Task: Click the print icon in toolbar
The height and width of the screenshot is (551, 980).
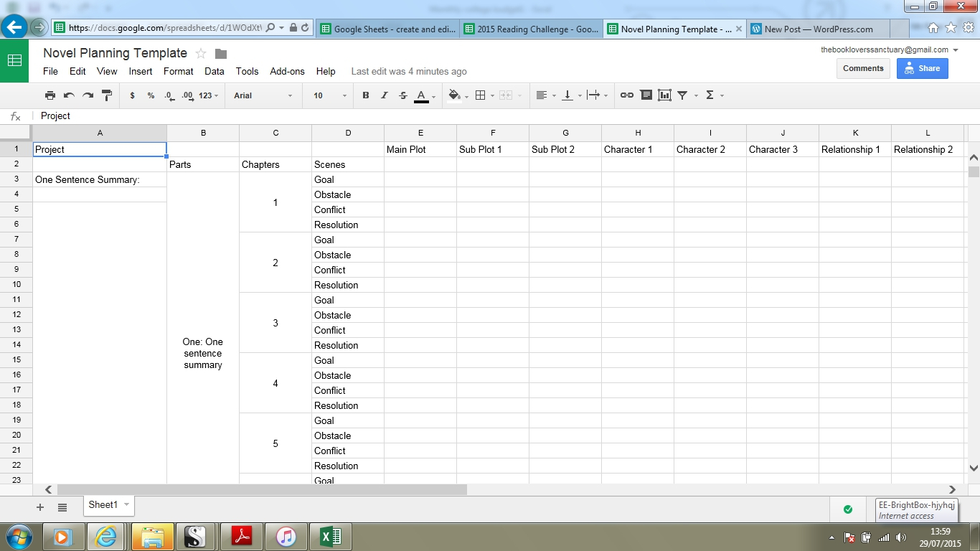Action: [50, 95]
